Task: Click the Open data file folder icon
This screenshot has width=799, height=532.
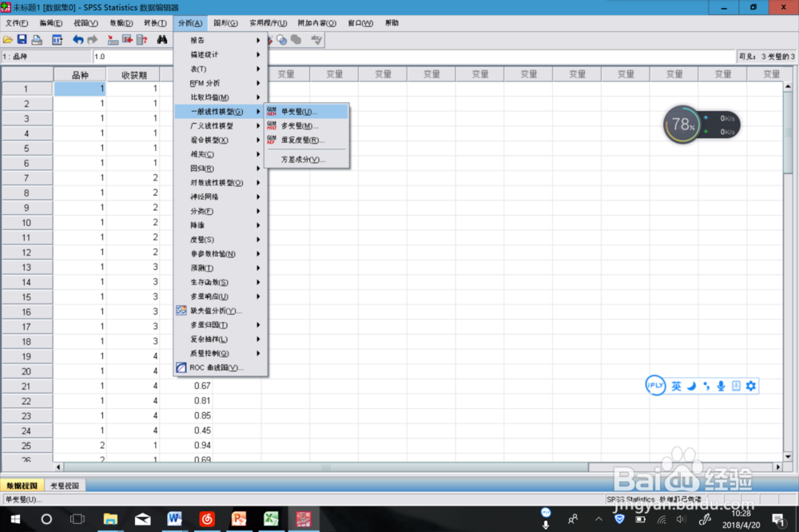Action: coord(8,40)
